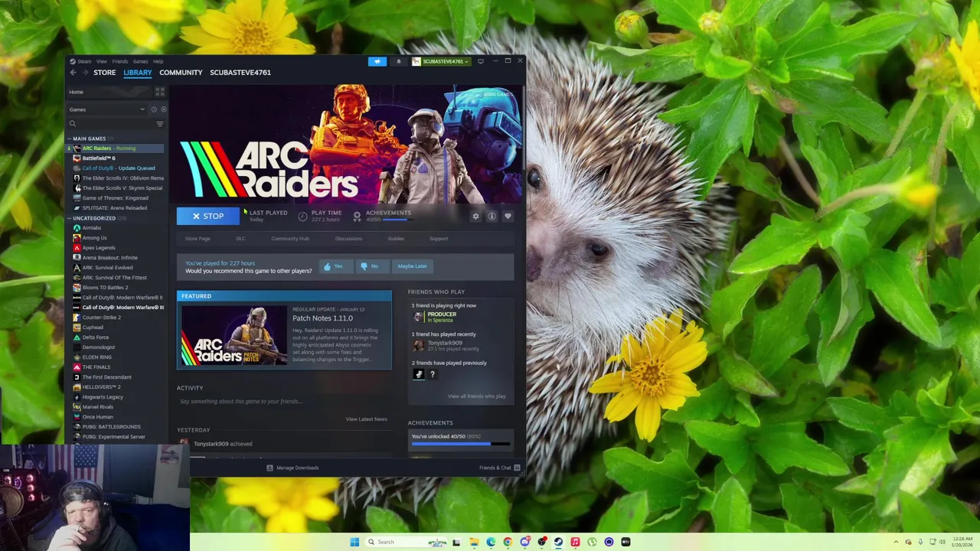Open the SCUBASTEVE4761 profile tab
The width and height of the screenshot is (980, 551).
click(x=240, y=73)
